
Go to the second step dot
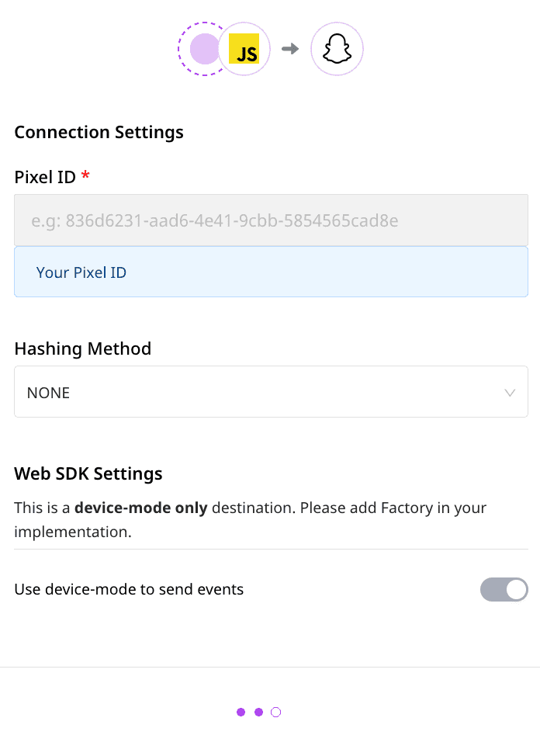pyautogui.click(x=258, y=712)
